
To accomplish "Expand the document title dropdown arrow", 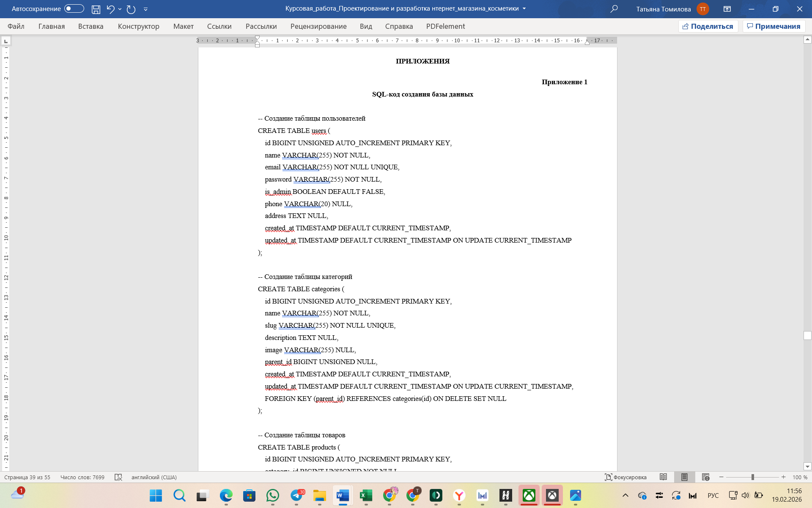I will point(524,9).
